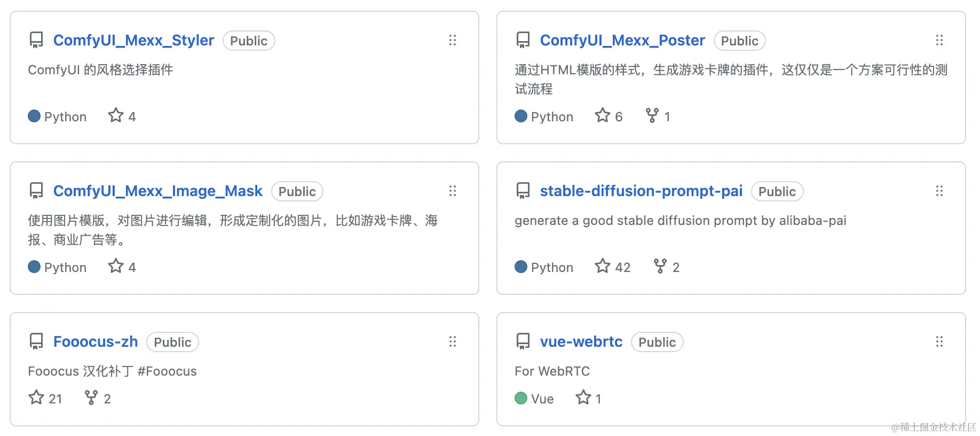980x436 pixels.
Task: View stargazers of stable-diffusion-prompt-pai
Action: tap(613, 267)
